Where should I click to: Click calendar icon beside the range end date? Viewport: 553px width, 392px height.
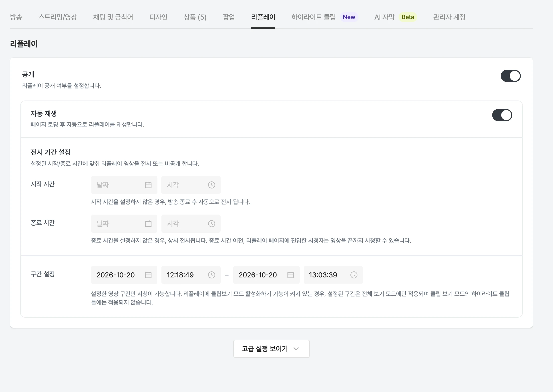[x=291, y=275]
